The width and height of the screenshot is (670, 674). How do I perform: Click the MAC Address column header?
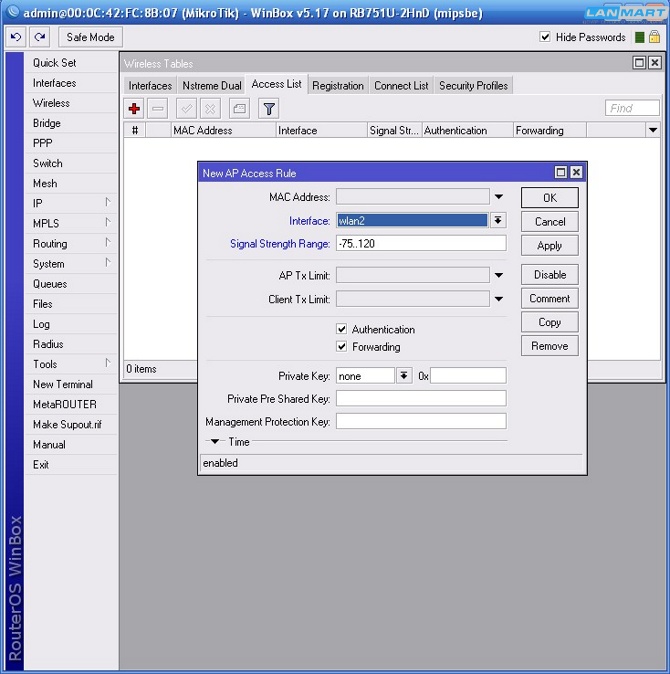pos(223,130)
